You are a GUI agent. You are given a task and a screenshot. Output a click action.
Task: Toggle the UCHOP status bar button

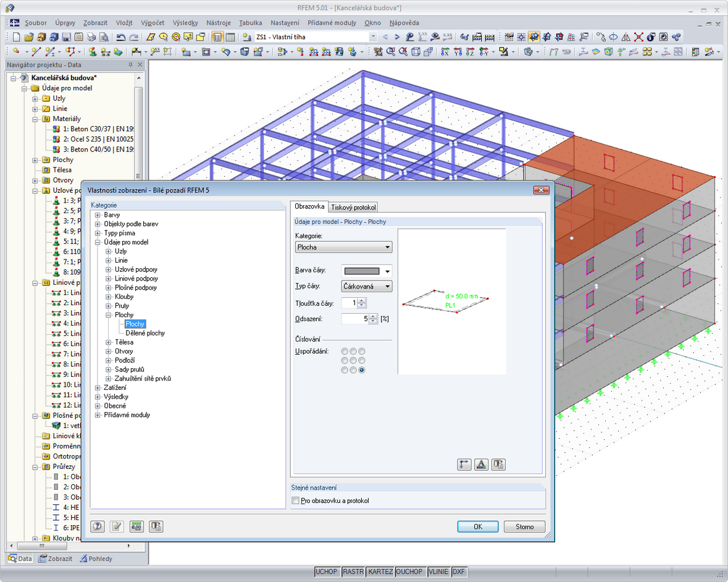[327, 571]
